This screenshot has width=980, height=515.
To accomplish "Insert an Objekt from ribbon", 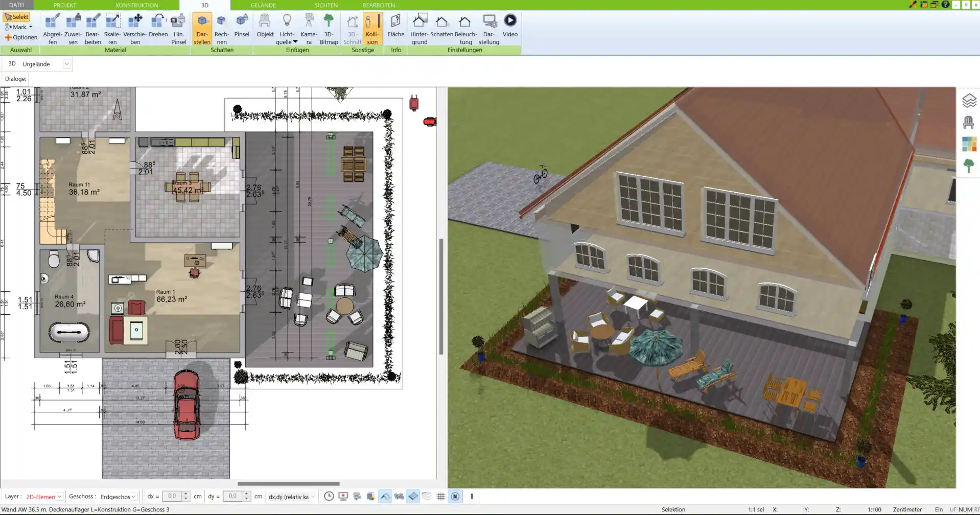I will pyautogui.click(x=265, y=26).
